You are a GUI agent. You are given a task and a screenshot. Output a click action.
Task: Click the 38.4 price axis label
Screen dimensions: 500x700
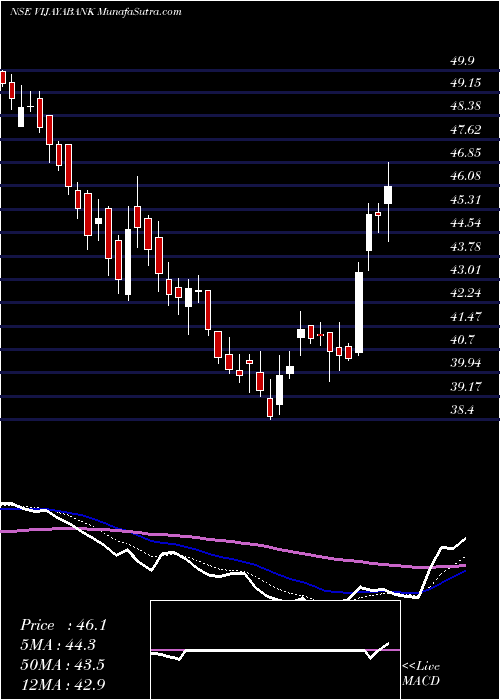[x=463, y=410]
